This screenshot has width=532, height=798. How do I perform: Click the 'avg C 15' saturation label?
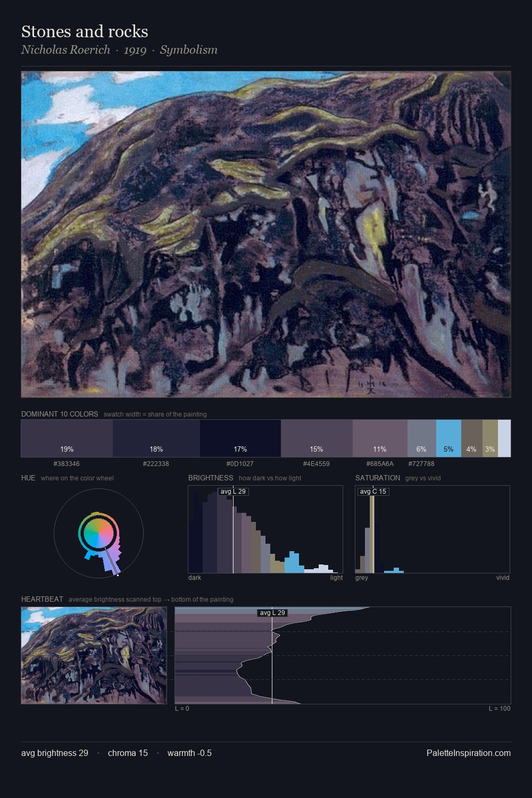point(373,492)
